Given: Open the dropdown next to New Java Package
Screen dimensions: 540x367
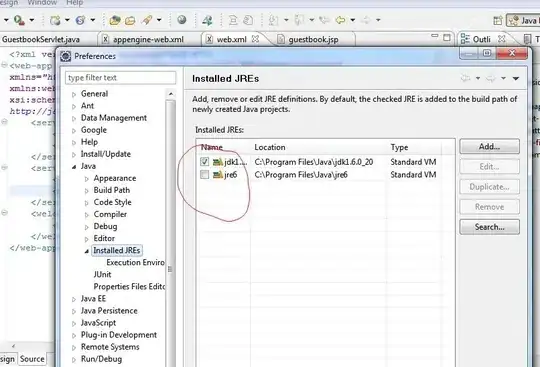Looking at the screenshot, I should pos(67,20).
